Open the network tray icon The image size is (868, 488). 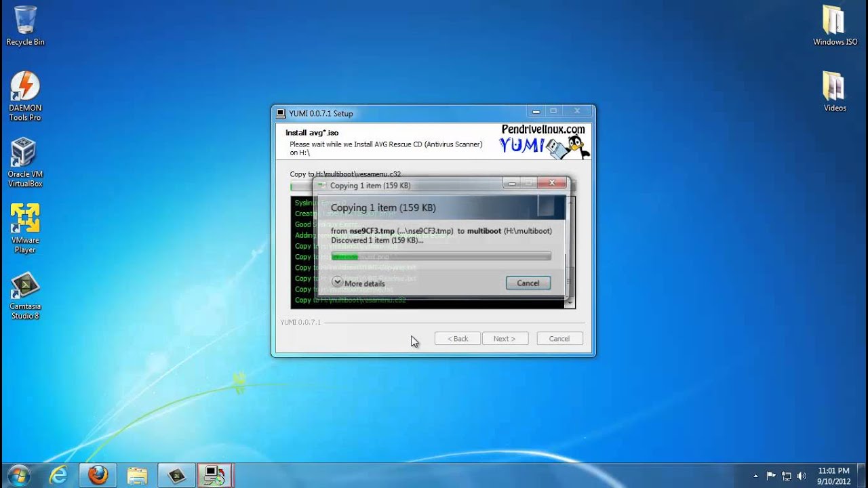coord(787,476)
